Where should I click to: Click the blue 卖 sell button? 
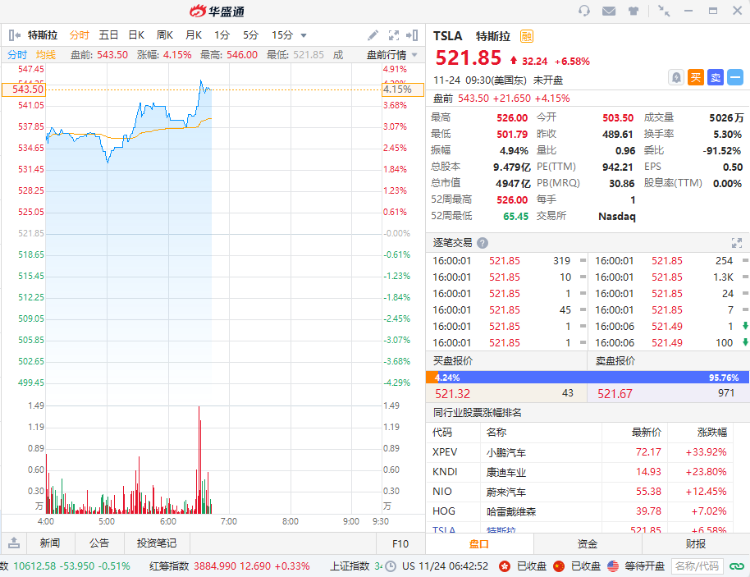coord(716,77)
